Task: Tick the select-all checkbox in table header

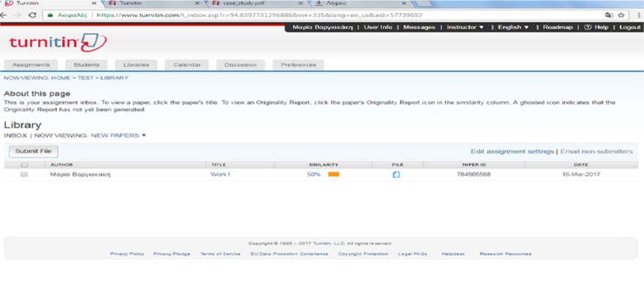Action: [x=24, y=165]
